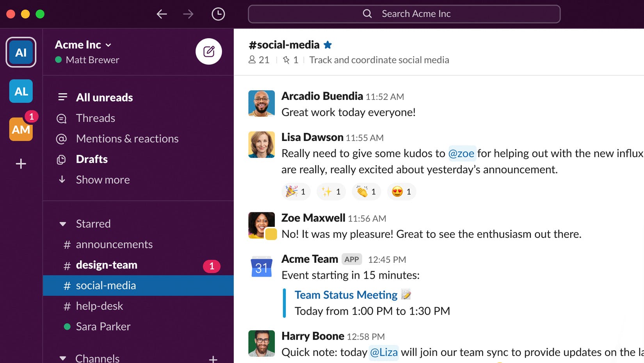644x363 pixels.
Task: Click the @Liza mention
Action: tap(384, 352)
